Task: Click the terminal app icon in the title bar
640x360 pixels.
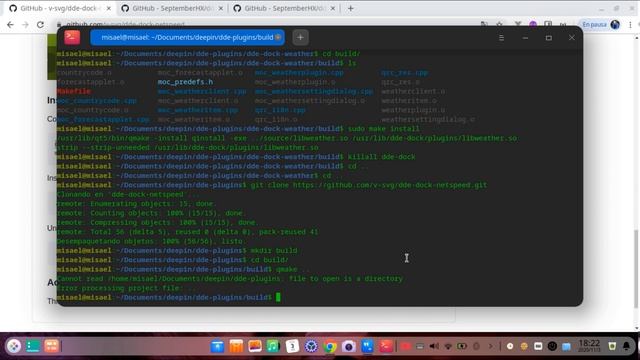Action: (x=72, y=37)
